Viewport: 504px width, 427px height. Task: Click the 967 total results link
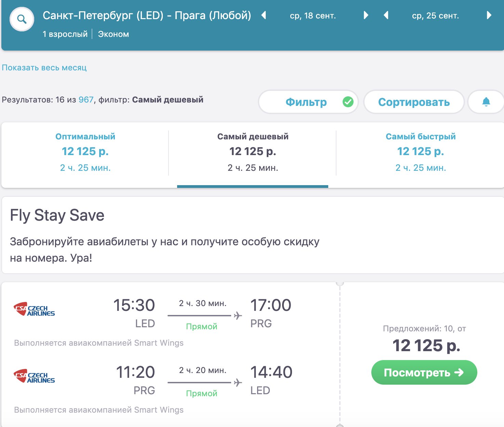(86, 100)
